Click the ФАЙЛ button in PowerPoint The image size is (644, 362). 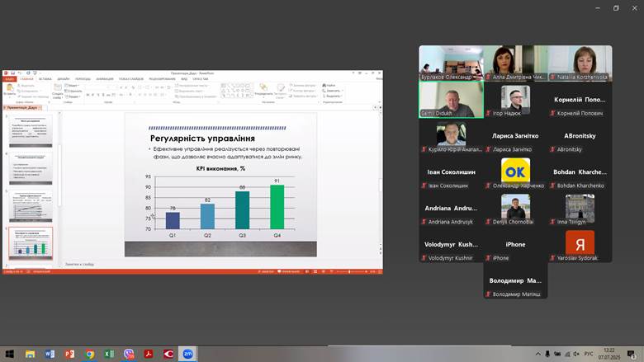click(x=9, y=79)
